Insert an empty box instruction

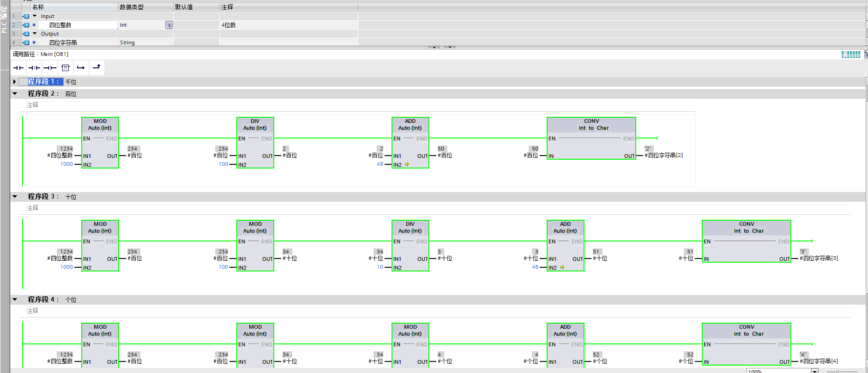point(66,68)
